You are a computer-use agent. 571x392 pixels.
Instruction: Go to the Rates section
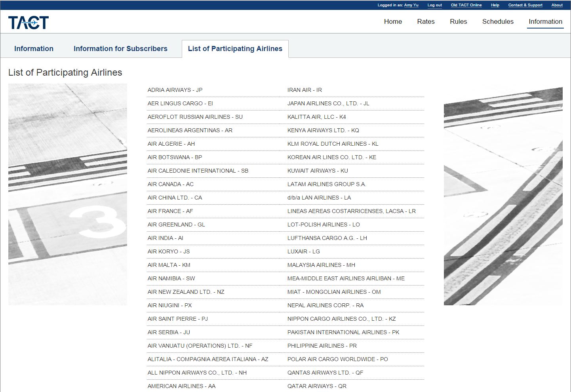(x=426, y=22)
